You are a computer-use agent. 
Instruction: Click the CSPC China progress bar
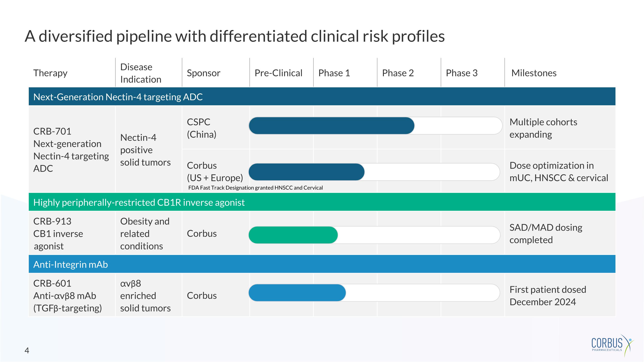[331, 126]
